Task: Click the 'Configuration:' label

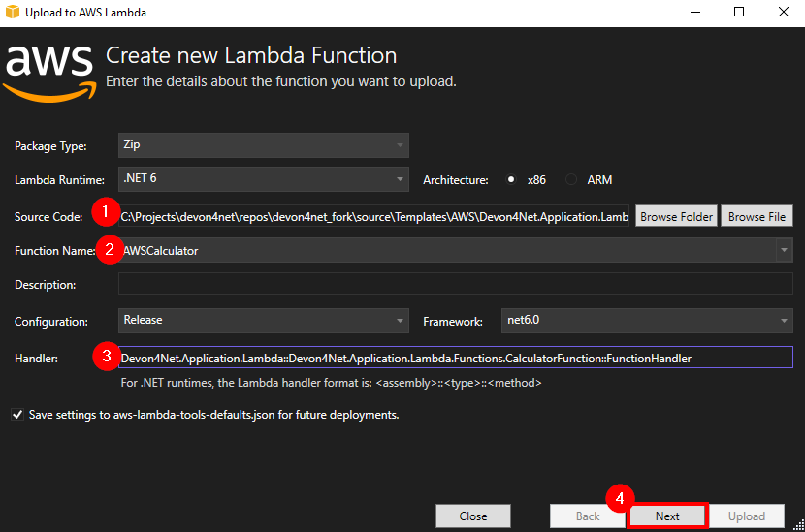Action: pyautogui.click(x=50, y=322)
